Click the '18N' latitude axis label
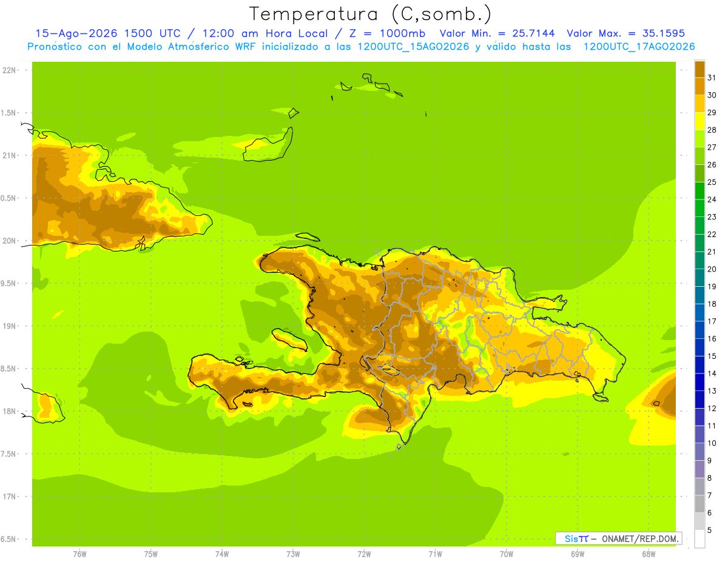Viewport: 728px width, 562px height. pos(10,412)
